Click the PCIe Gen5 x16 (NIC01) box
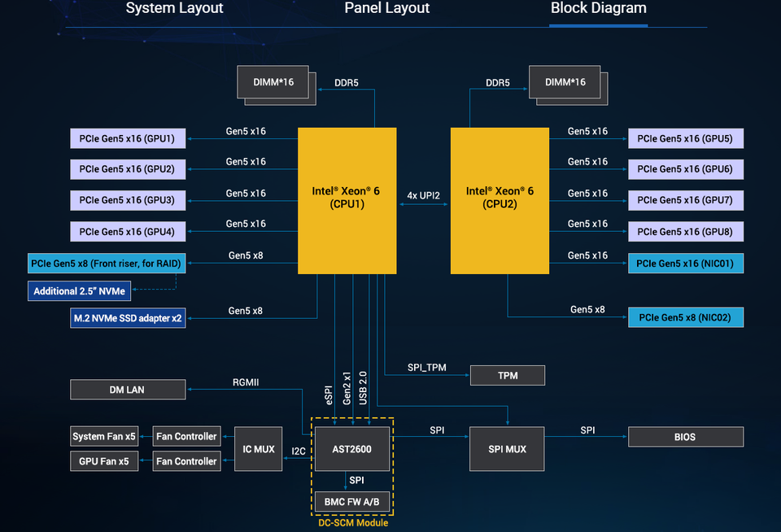This screenshot has width=781, height=532. click(685, 264)
